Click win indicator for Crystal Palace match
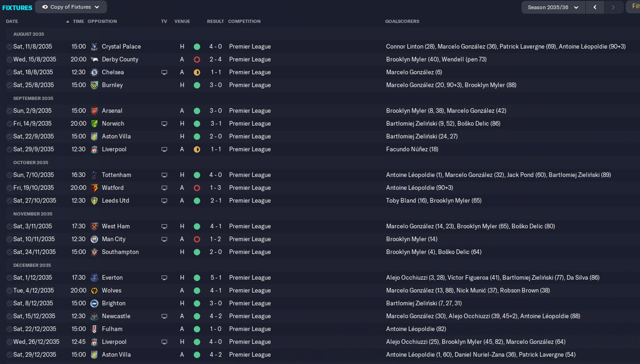Image resolution: width=640 pixels, height=364 pixels. tap(196, 46)
